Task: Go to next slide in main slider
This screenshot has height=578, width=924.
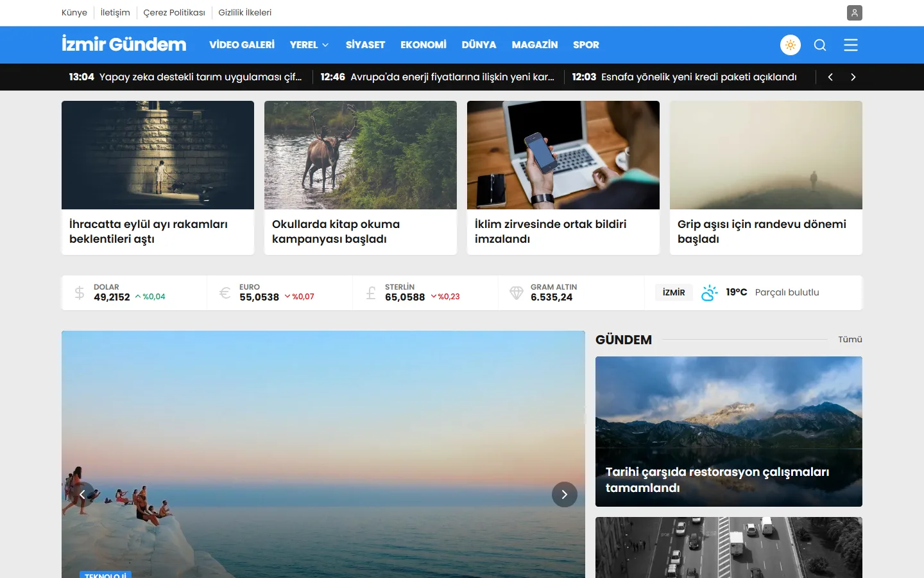Action: tap(565, 495)
